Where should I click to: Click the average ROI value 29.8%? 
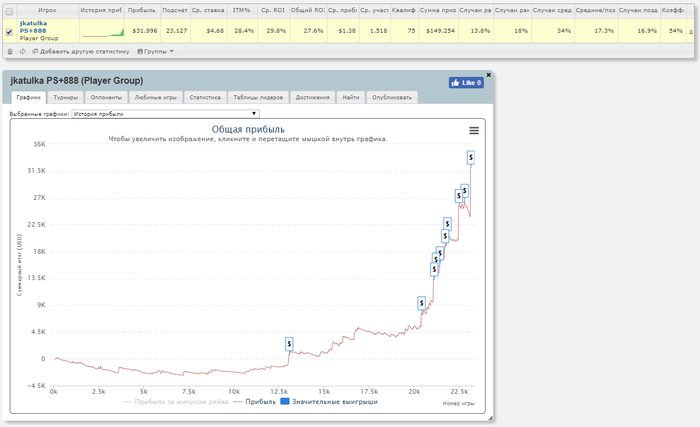276,31
